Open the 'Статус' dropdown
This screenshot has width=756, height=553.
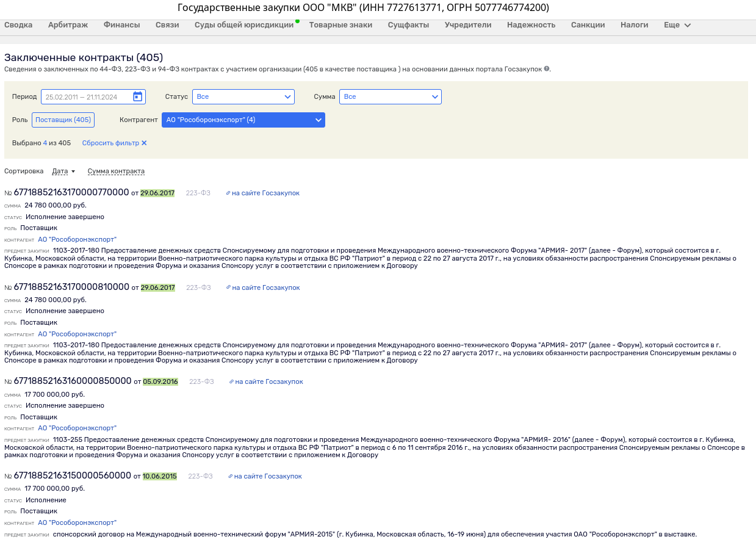coord(243,96)
